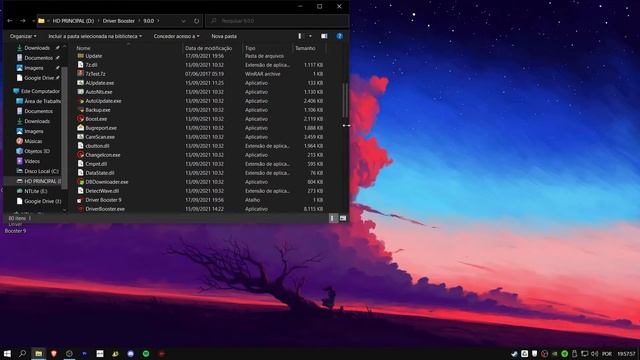Click the navigation pane vertical scrollbar
The width and height of the screenshot is (640, 360).
click(x=64, y=127)
